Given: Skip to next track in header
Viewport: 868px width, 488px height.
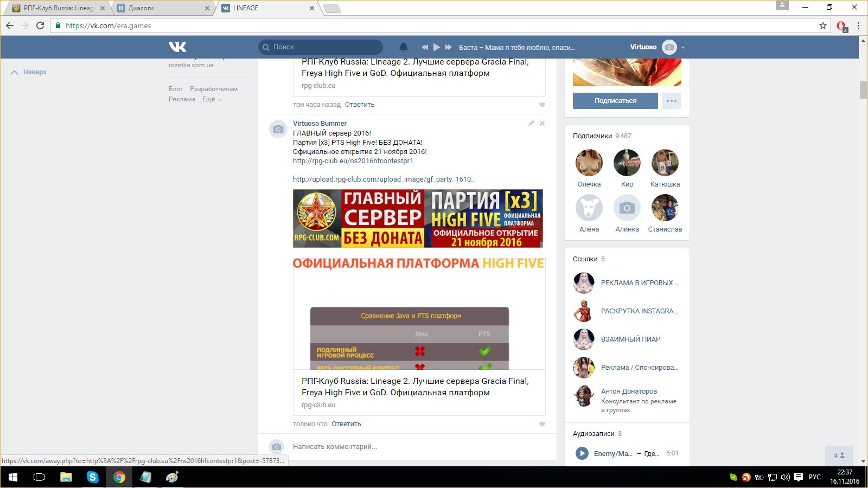Looking at the screenshot, I should coord(448,47).
